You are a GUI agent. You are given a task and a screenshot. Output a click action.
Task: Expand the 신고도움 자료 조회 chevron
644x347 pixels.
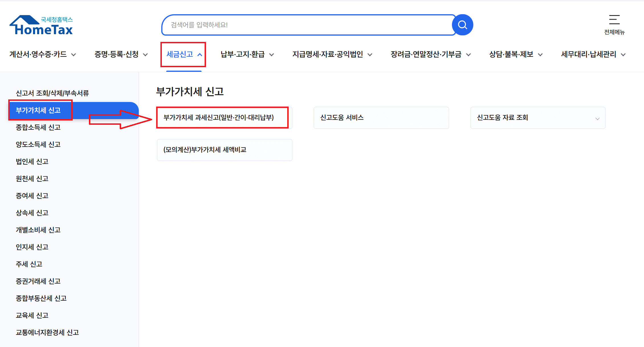(597, 119)
